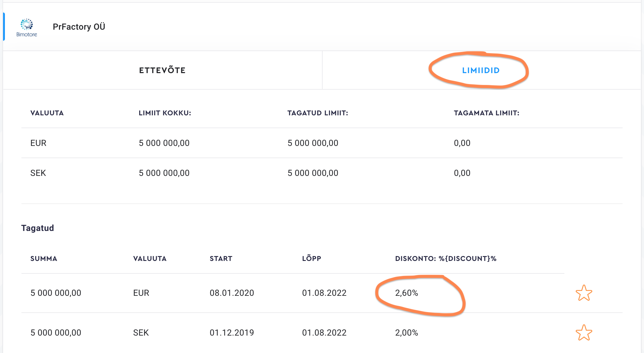Click the 08.01.2020 start date
644x353 pixels.
pos(232,293)
